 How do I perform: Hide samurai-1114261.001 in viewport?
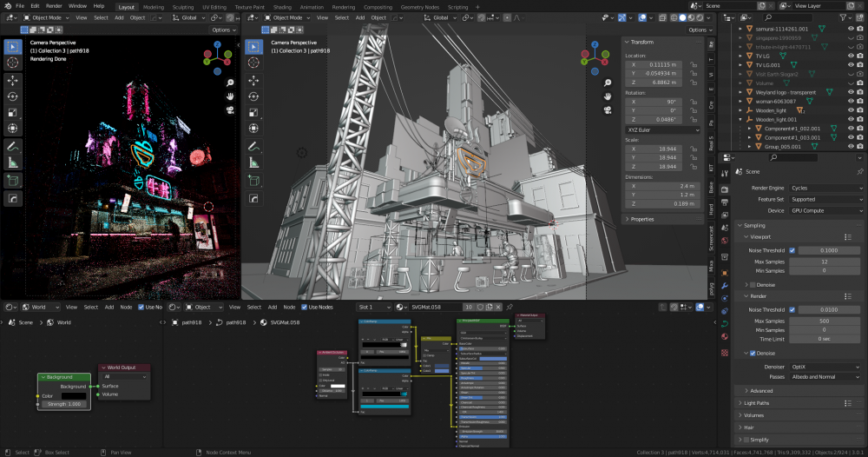(x=851, y=29)
